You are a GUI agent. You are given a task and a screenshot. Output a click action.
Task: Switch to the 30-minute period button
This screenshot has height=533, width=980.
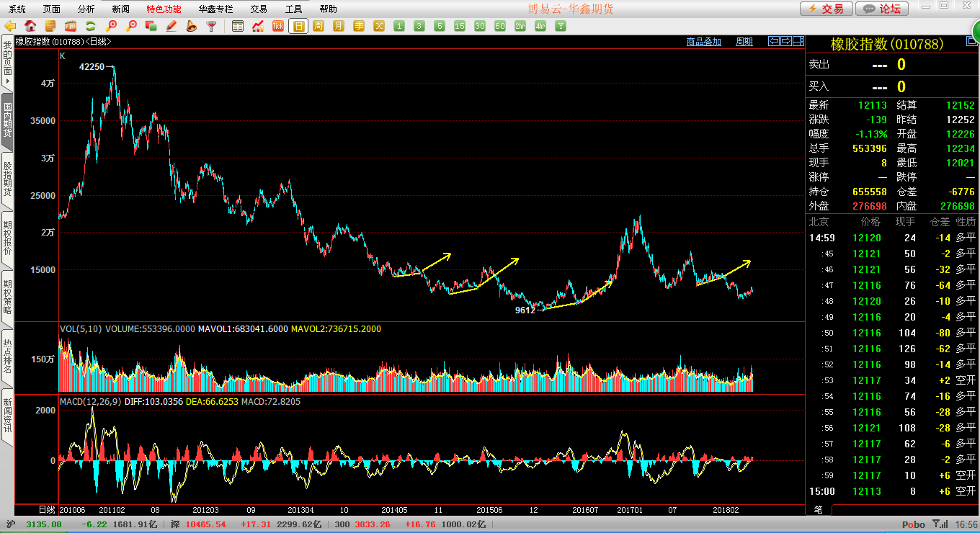(x=480, y=26)
